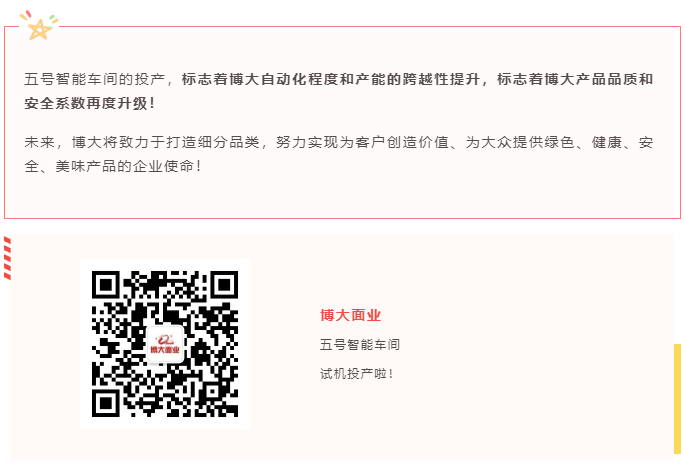Click the green spark beside the star

pyautogui.click(x=53, y=18)
